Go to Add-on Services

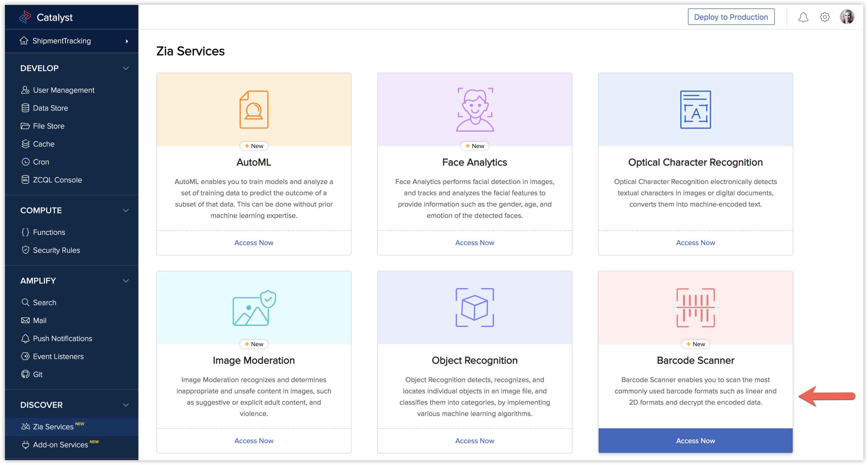tap(60, 445)
